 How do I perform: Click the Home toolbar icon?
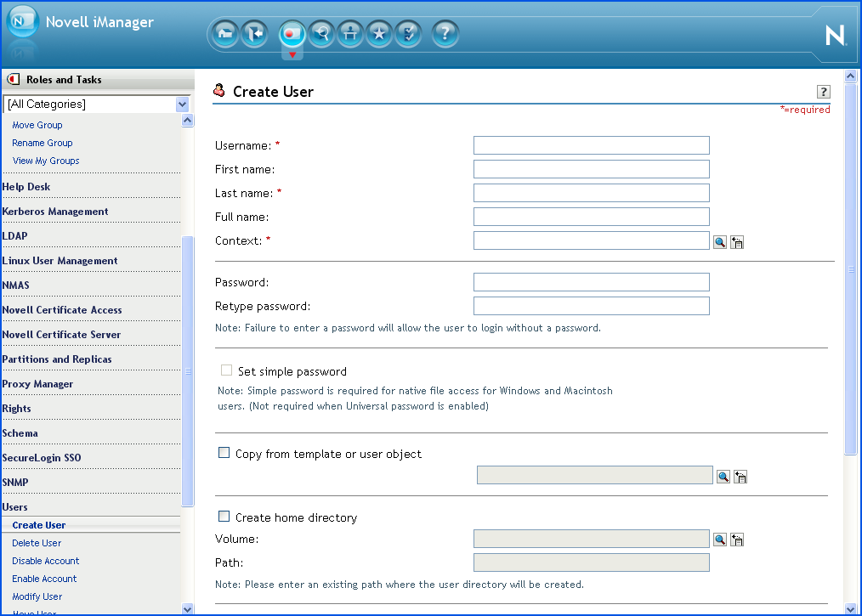(x=225, y=34)
